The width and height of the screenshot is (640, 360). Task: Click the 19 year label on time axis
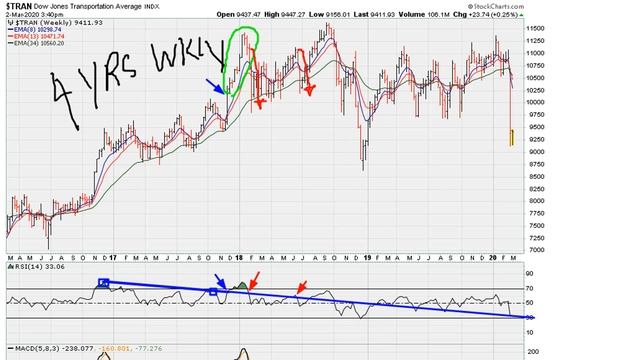click(367, 258)
